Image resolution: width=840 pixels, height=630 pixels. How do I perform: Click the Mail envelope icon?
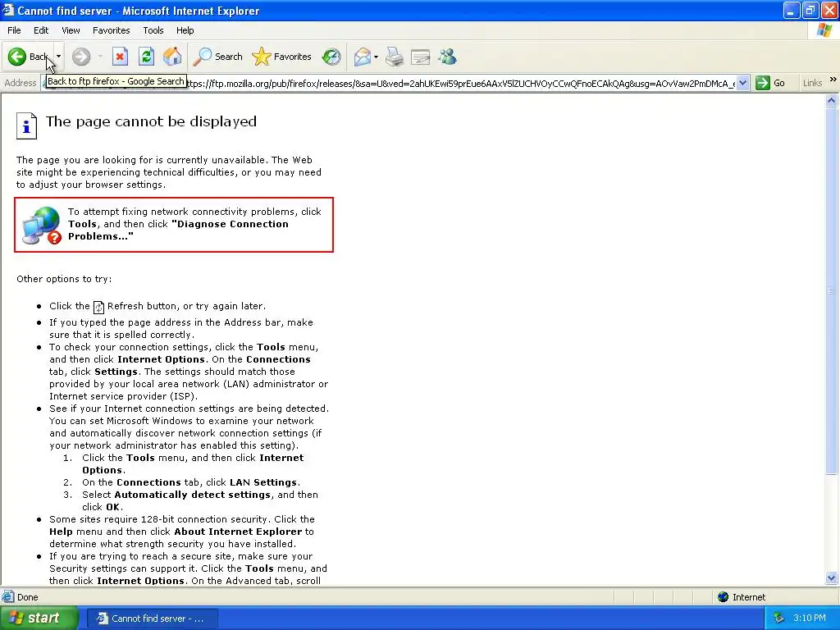363,57
